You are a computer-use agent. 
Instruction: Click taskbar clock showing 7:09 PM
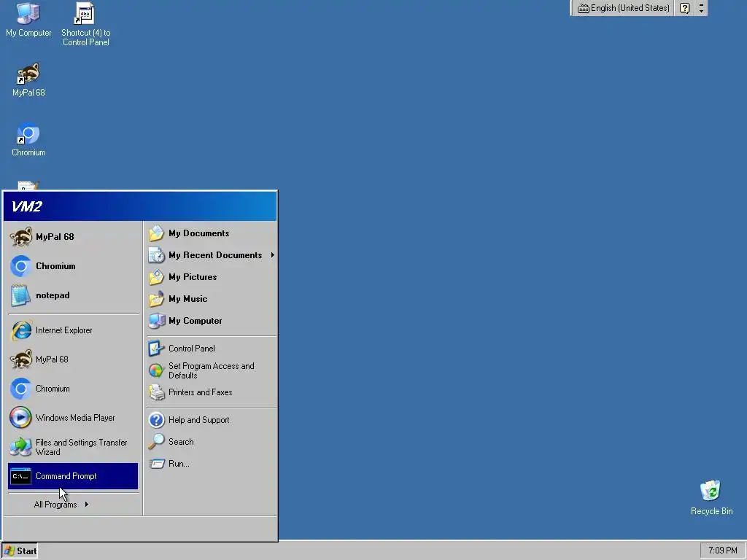(722, 551)
